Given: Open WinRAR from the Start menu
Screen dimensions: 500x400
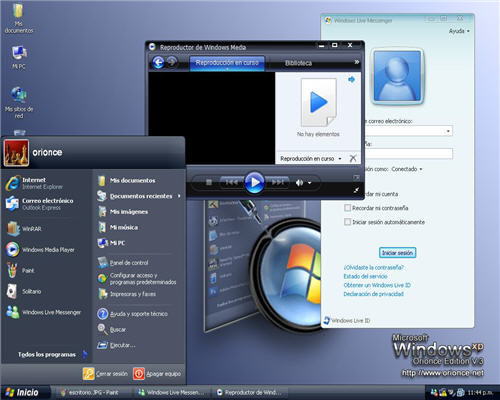Looking at the screenshot, I should tap(23, 229).
